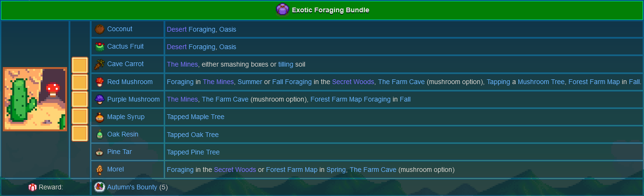Image resolution: width=644 pixels, height=196 pixels.
Task: Click the Autumn's Bounty reward icon
Action: click(99, 187)
